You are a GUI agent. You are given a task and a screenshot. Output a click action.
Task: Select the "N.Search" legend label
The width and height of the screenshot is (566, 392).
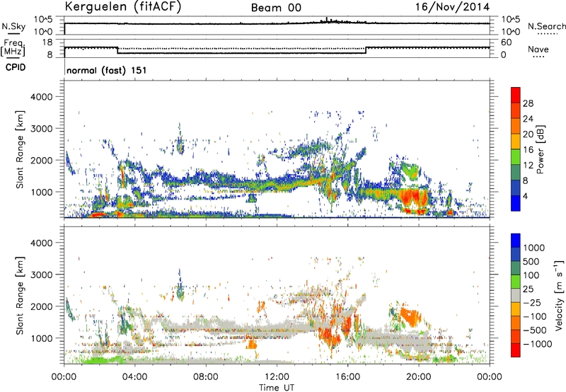point(547,26)
